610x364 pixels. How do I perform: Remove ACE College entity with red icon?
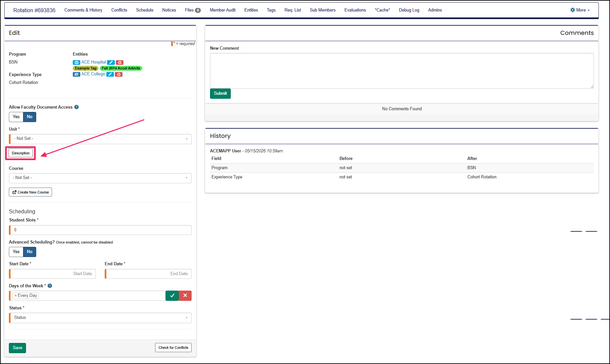pyautogui.click(x=119, y=74)
